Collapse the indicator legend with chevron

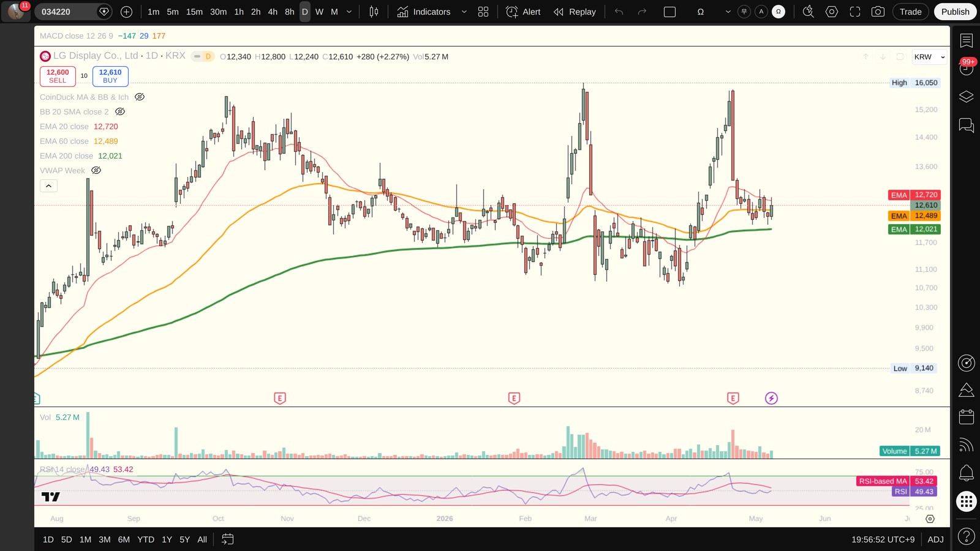[49, 186]
